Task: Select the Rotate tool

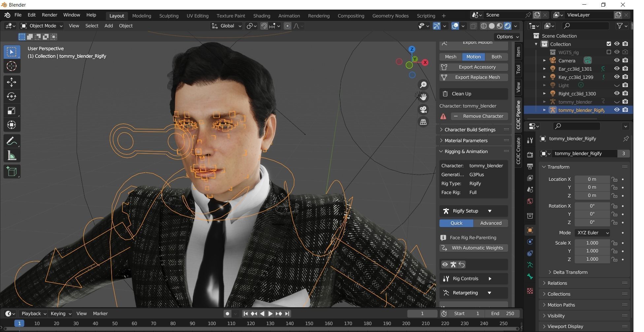Action: click(x=12, y=96)
